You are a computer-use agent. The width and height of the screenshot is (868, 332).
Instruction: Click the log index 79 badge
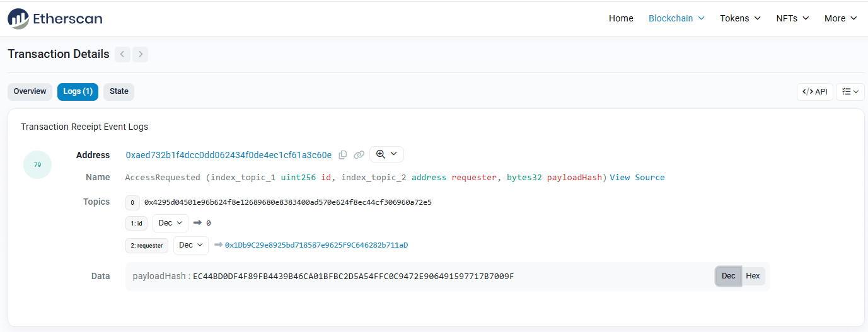[x=37, y=165]
